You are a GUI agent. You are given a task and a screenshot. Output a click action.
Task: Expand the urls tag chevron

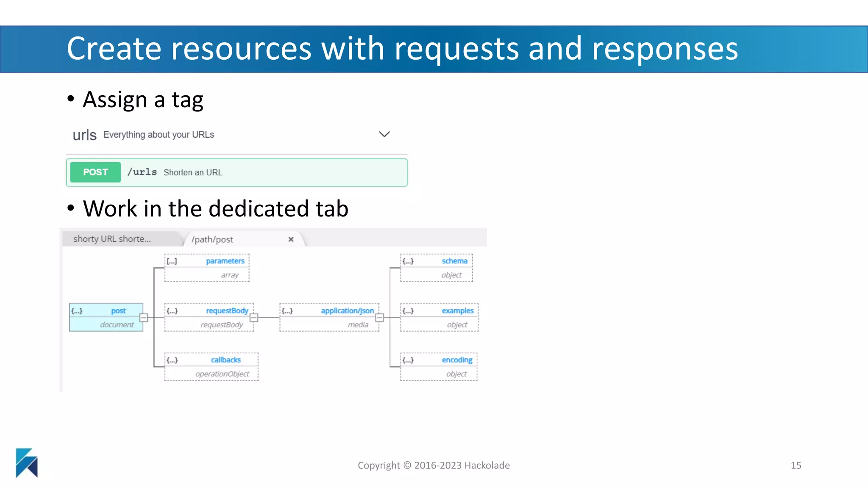pos(384,134)
